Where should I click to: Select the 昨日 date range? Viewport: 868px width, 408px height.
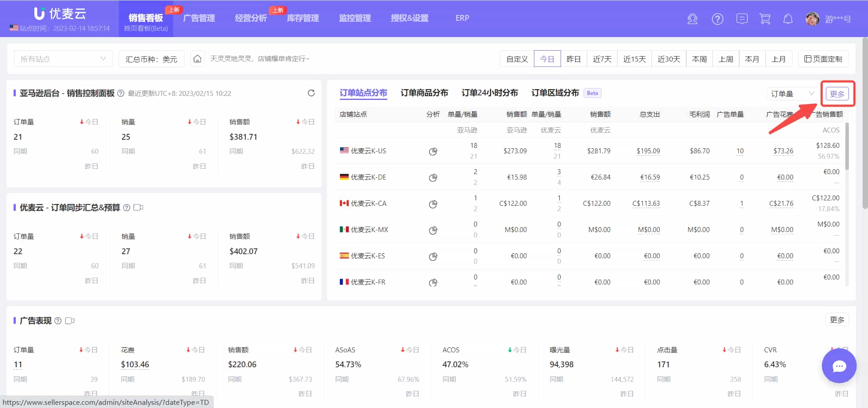[574, 59]
